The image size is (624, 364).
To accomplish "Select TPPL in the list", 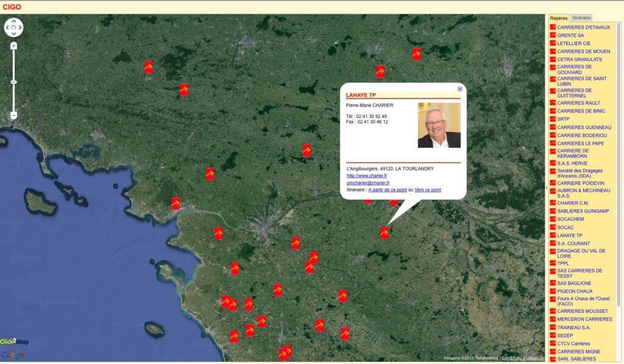I will (x=563, y=264).
